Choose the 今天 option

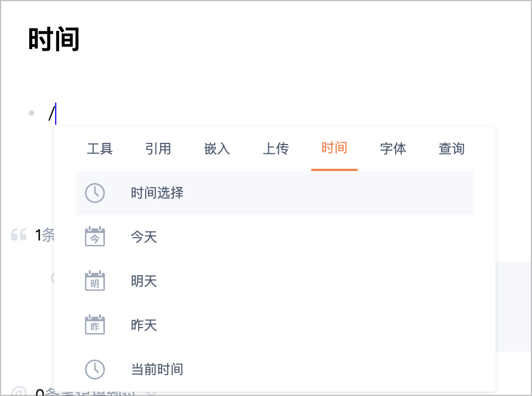(x=144, y=237)
